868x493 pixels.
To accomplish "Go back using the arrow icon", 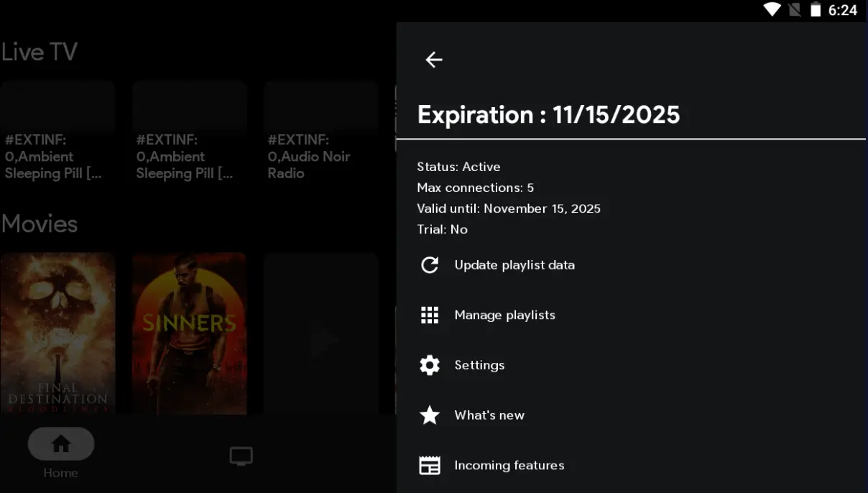I will pos(434,60).
